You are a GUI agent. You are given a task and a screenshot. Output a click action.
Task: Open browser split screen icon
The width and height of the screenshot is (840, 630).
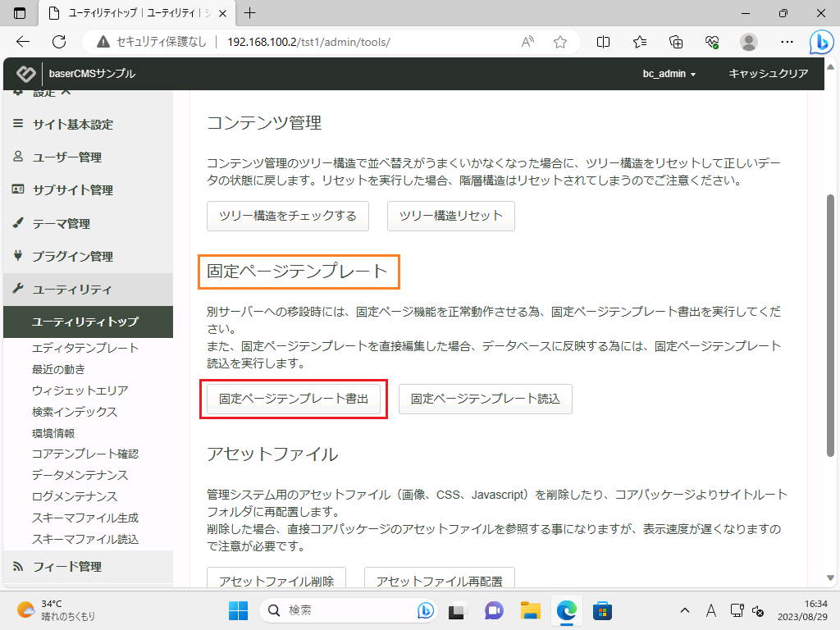pos(604,42)
